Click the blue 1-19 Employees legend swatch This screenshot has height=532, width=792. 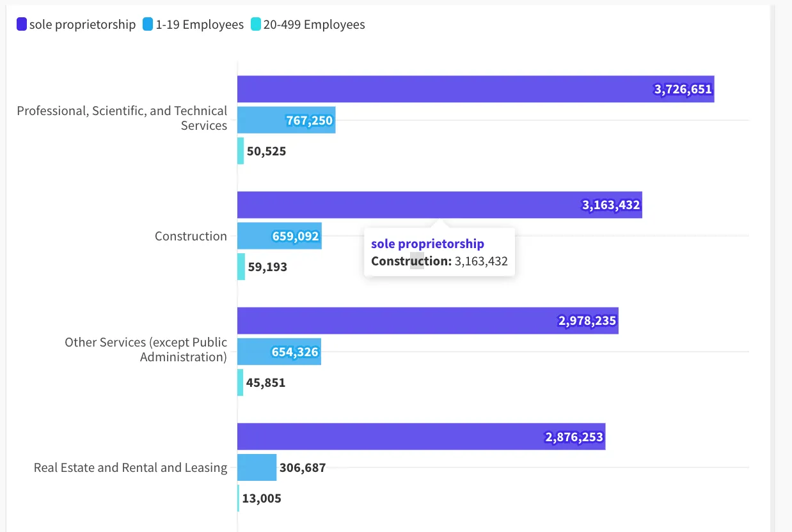[148, 25]
